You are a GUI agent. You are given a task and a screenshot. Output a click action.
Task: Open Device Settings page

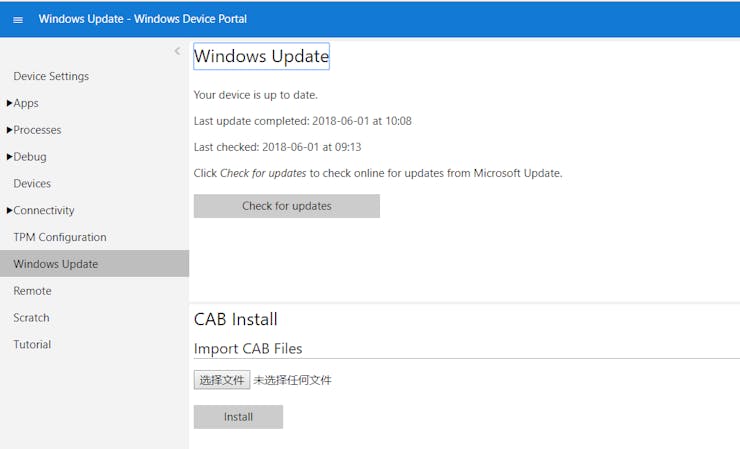tap(51, 76)
